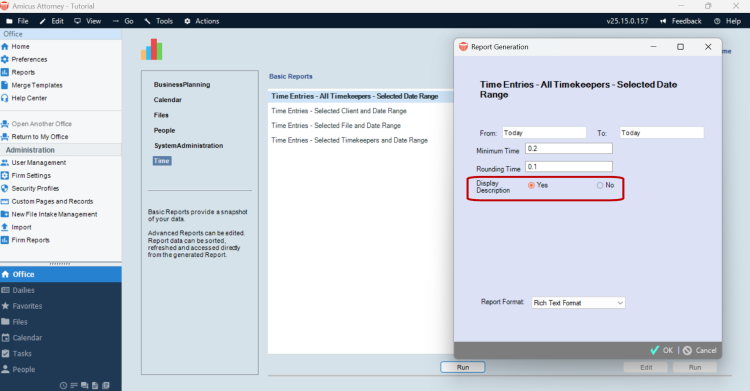Maximize the Report Generation dialog
Image resolution: width=750 pixels, height=391 pixels.
point(680,47)
